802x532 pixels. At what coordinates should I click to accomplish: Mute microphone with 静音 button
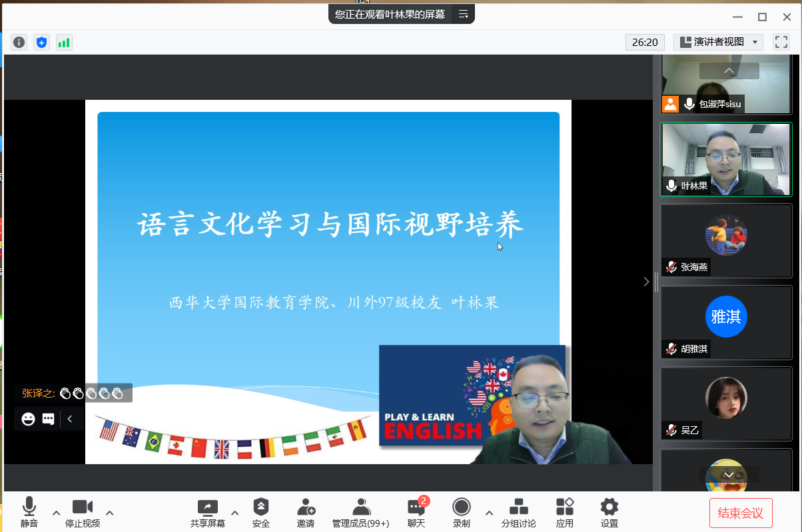point(29,513)
